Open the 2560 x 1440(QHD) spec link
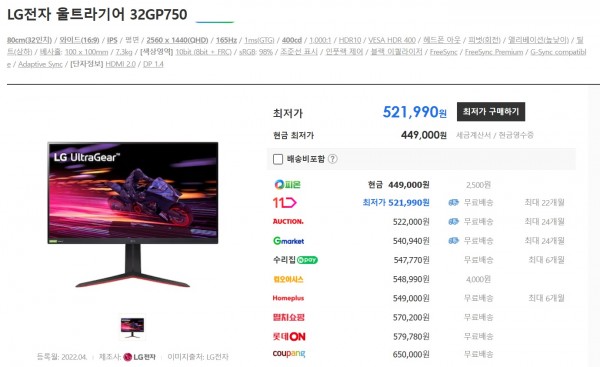The height and width of the screenshot is (367, 600). (x=177, y=40)
